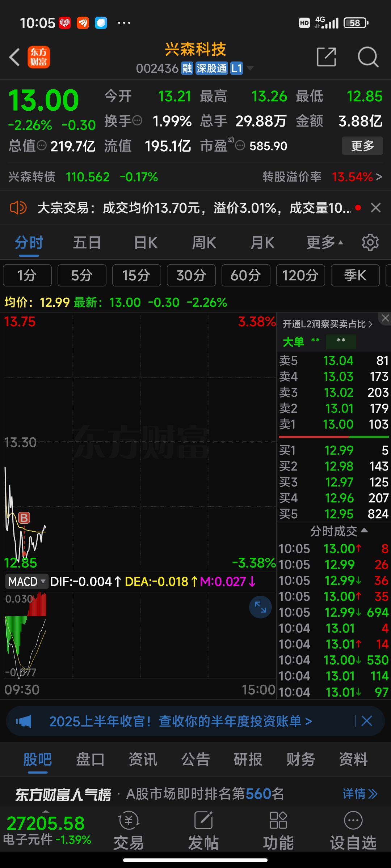This screenshot has width=391, height=868.
Task: Tap the 卖5 13.04 order row
Action: (334, 361)
